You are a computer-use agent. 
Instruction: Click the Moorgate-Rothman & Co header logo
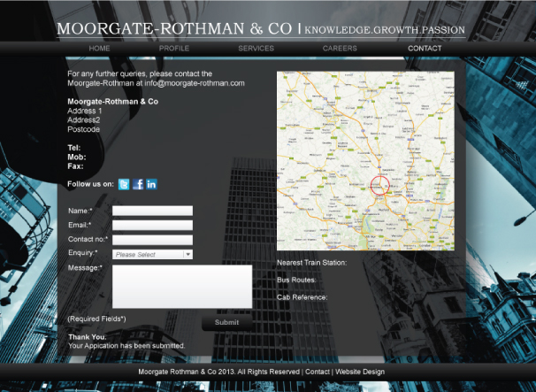coord(174,29)
